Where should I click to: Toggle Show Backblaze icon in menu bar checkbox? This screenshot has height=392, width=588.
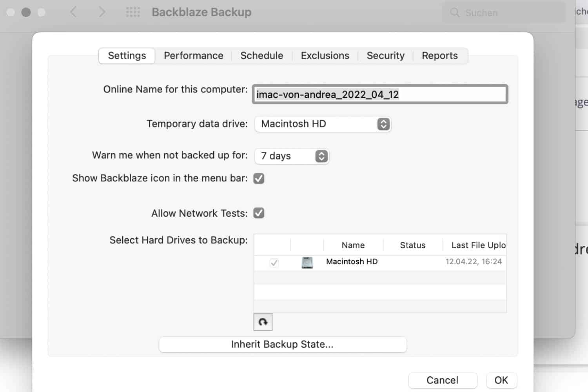click(259, 178)
